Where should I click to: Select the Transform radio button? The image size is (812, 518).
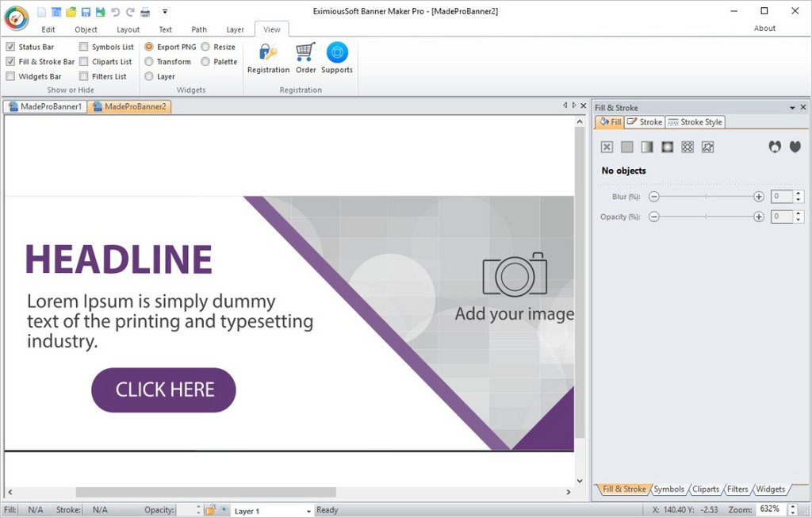click(149, 62)
